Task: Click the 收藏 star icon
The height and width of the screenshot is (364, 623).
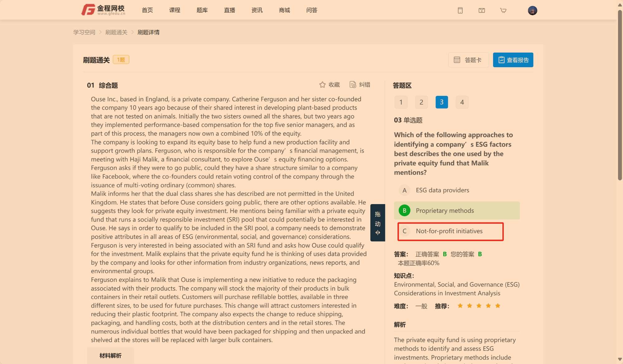Action: pos(322,85)
